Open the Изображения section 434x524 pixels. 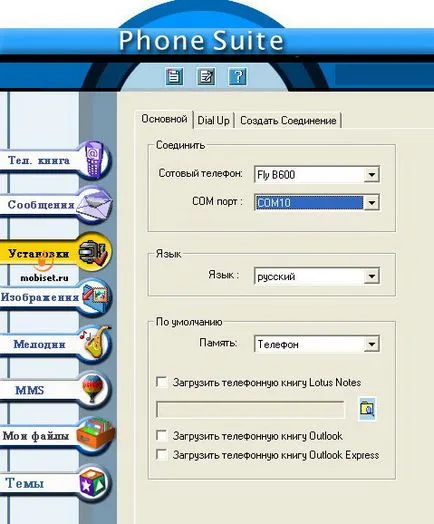40,297
